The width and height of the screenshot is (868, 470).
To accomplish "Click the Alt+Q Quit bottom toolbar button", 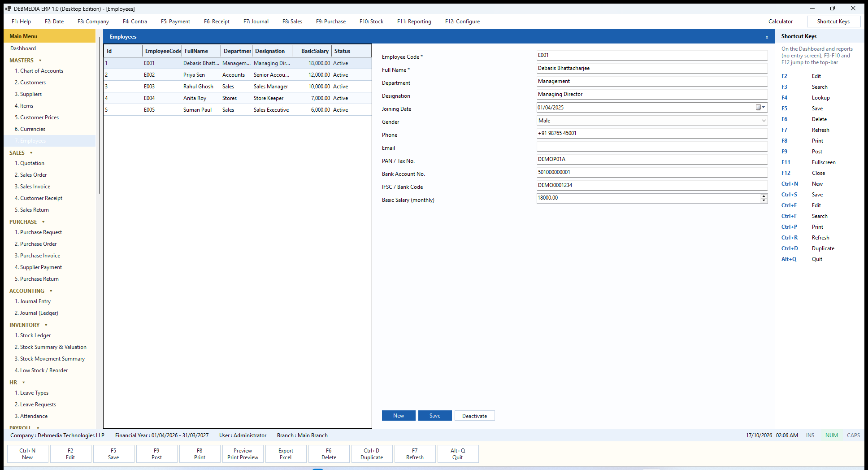I will coord(458,454).
